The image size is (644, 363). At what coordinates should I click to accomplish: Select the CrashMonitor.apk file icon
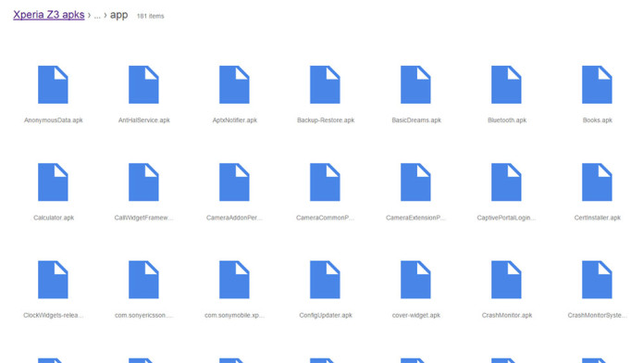coord(506,280)
